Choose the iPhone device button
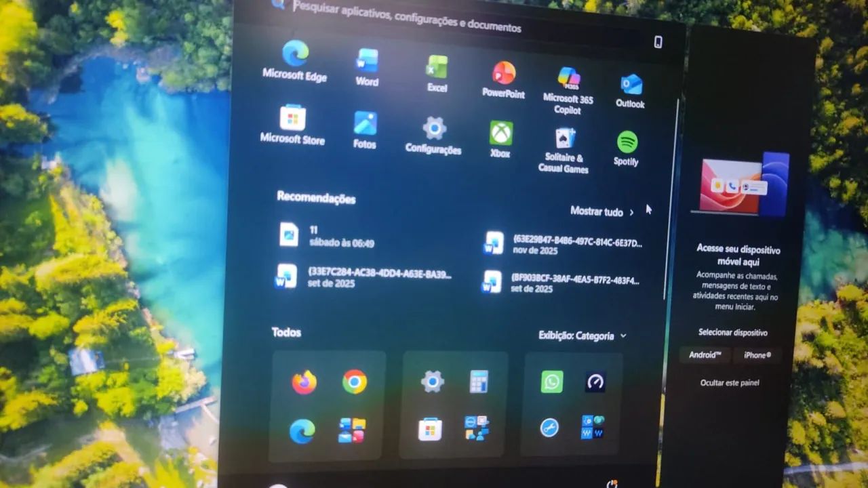This screenshot has width=868, height=488. click(757, 355)
